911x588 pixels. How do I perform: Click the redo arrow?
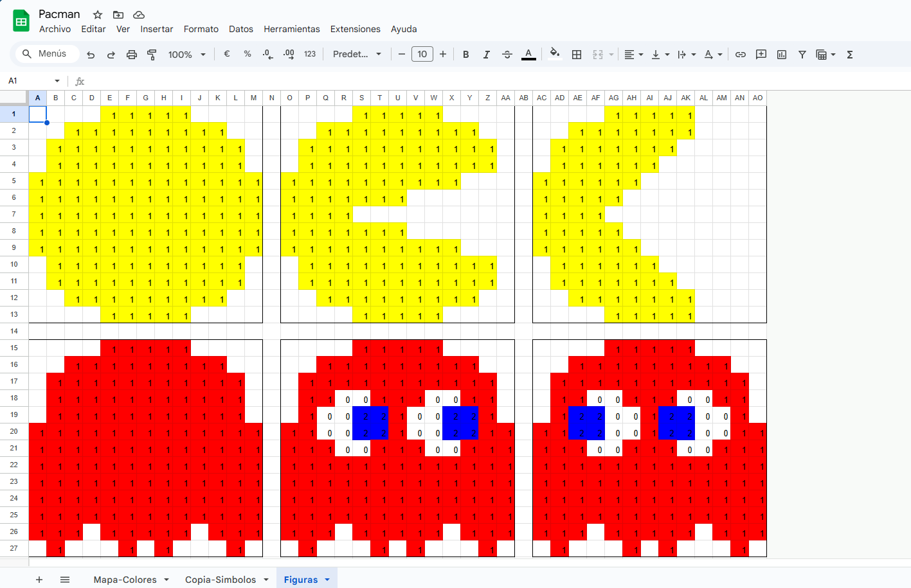111,55
